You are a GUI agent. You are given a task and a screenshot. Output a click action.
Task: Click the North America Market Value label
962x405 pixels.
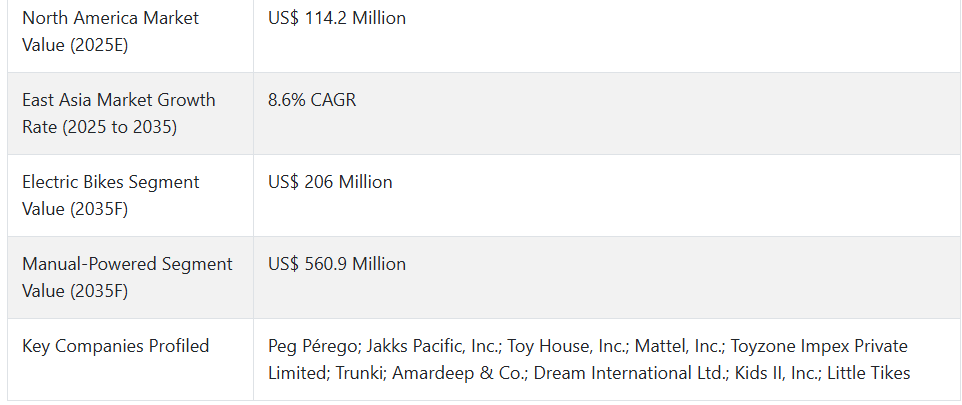(x=110, y=31)
